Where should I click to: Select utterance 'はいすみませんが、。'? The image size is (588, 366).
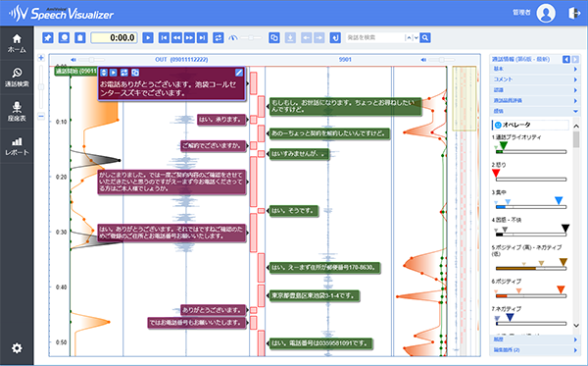coord(299,153)
